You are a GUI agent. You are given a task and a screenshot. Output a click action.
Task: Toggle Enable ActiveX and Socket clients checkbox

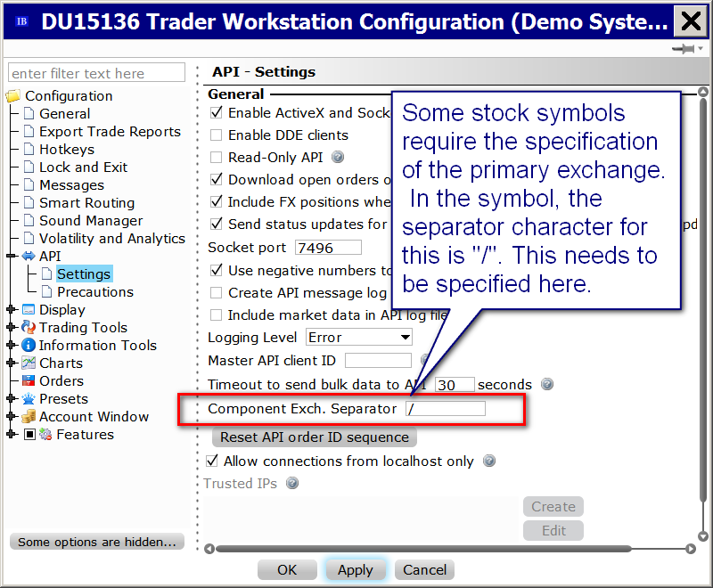[217, 112]
